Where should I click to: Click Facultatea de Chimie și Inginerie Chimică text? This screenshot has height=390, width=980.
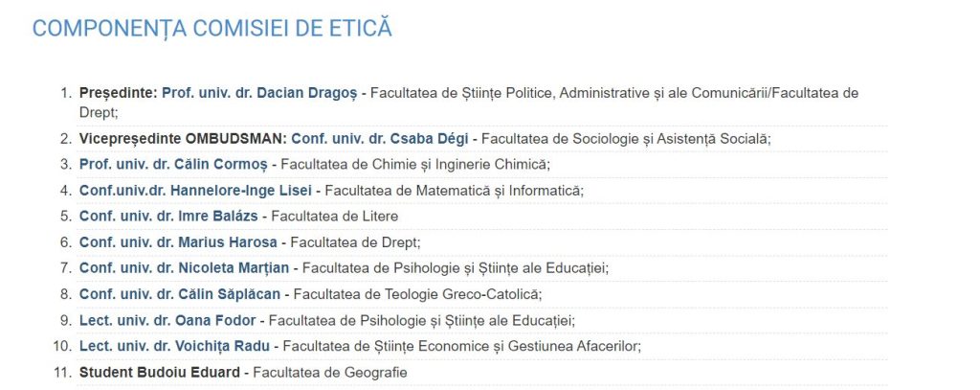click(x=415, y=165)
